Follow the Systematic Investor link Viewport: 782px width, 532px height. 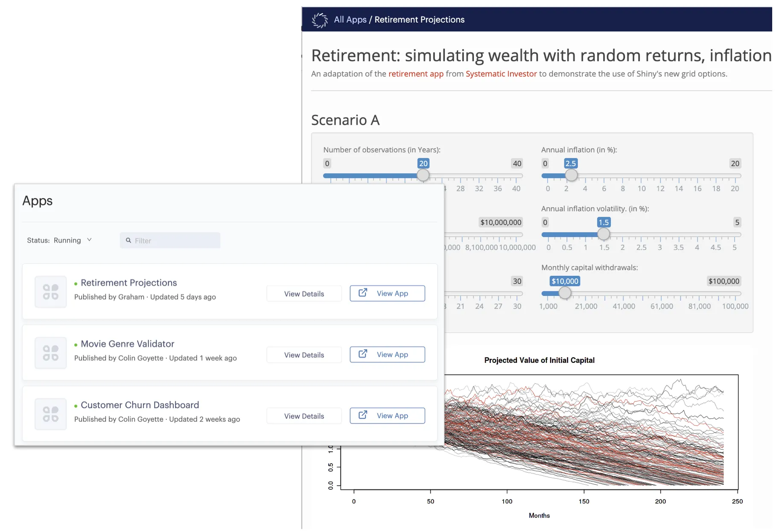click(501, 74)
